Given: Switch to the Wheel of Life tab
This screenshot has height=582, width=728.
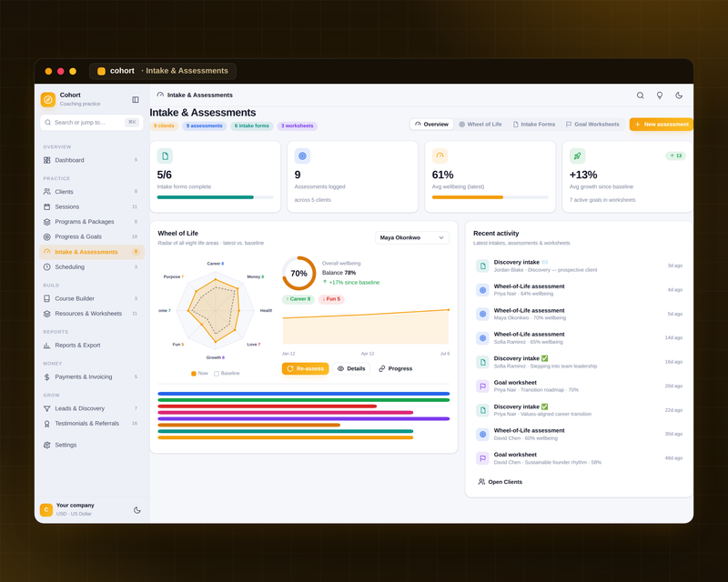Looking at the screenshot, I should (480, 124).
